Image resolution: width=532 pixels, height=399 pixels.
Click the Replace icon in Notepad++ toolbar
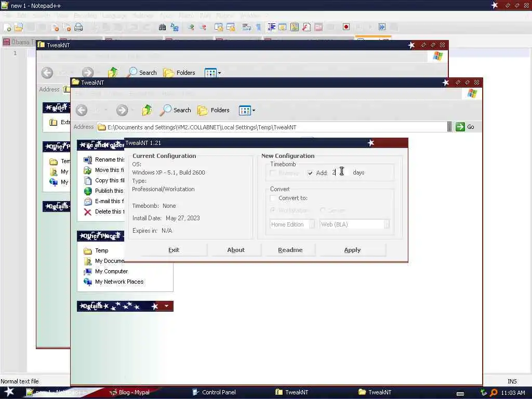tap(175, 27)
